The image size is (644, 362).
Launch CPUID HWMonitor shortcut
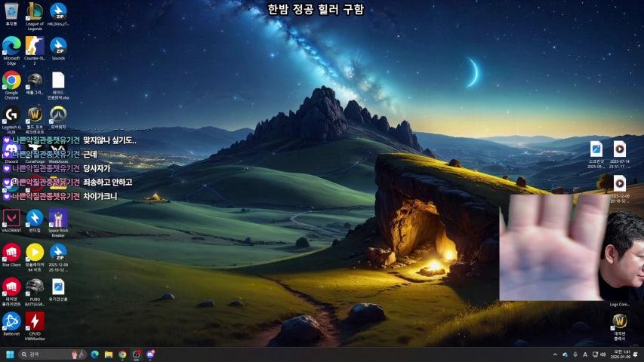click(35, 327)
